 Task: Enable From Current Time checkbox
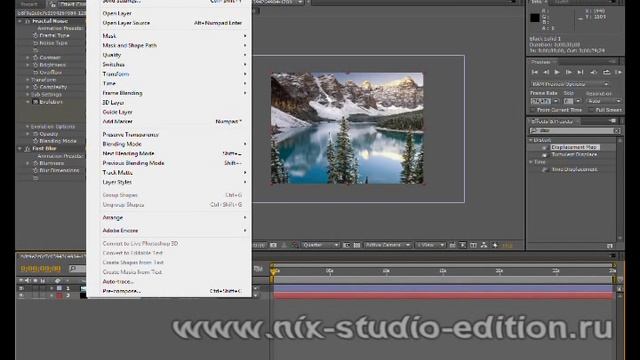(x=533, y=110)
